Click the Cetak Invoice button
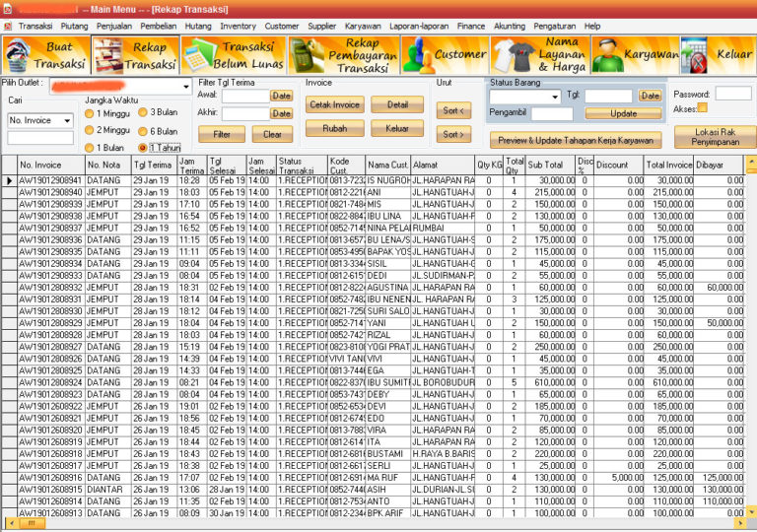 click(334, 104)
